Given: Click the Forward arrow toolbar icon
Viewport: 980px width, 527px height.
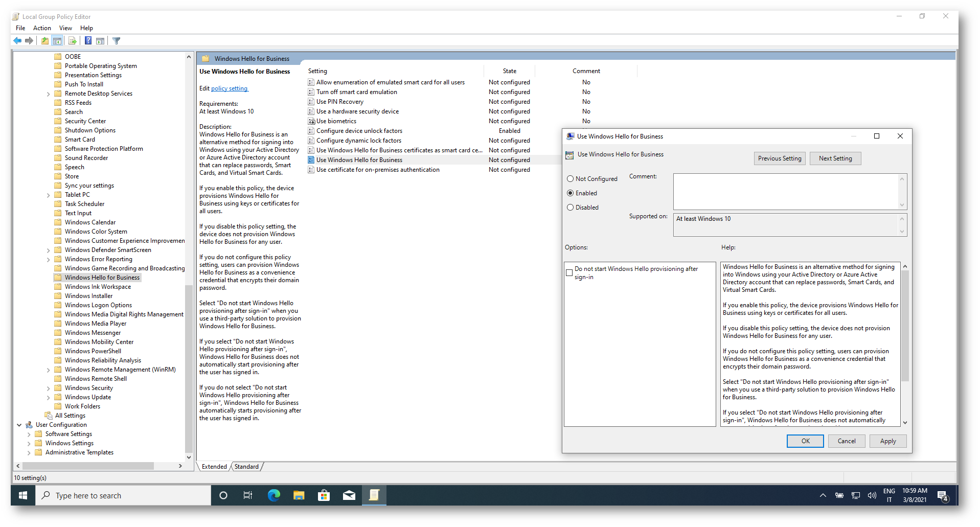Looking at the screenshot, I should pos(29,41).
